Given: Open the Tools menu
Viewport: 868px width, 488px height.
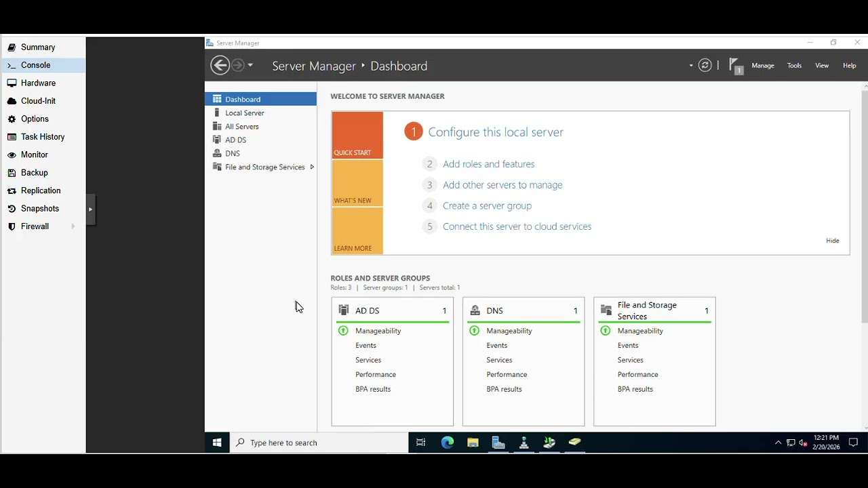Looking at the screenshot, I should (x=794, y=66).
